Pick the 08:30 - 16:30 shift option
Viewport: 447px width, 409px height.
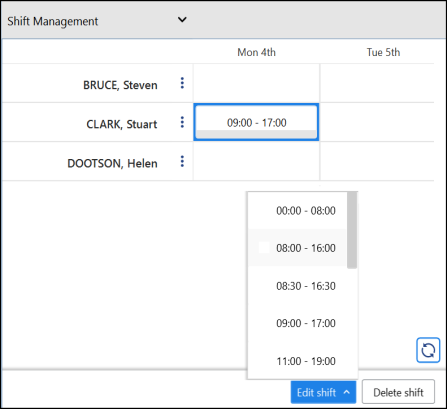pyautogui.click(x=298, y=286)
